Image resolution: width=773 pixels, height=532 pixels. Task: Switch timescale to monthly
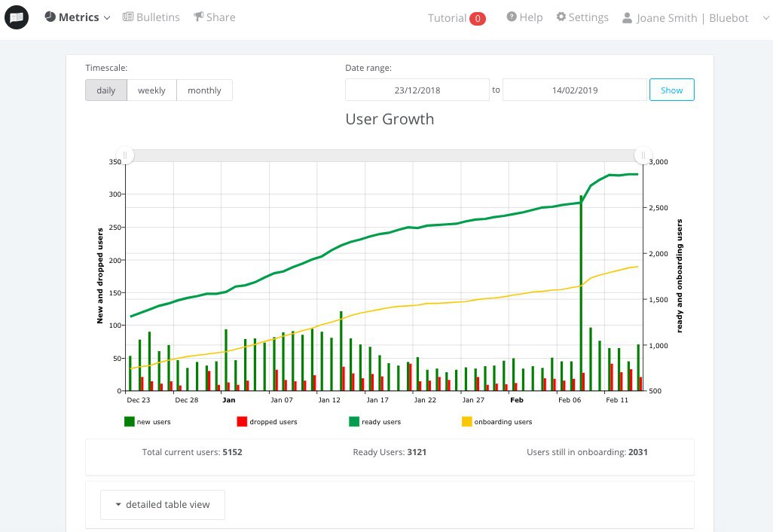click(x=204, y=90)
